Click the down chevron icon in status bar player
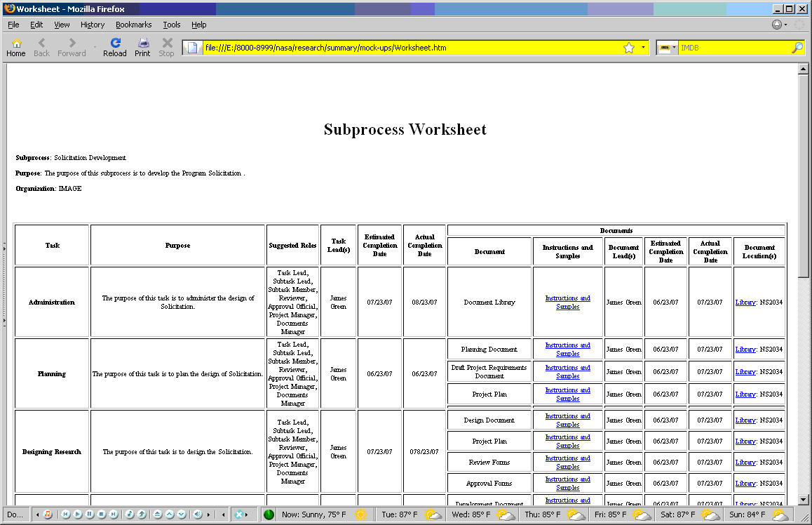Viewport: 812px width, 525px height. coord(181,514)
